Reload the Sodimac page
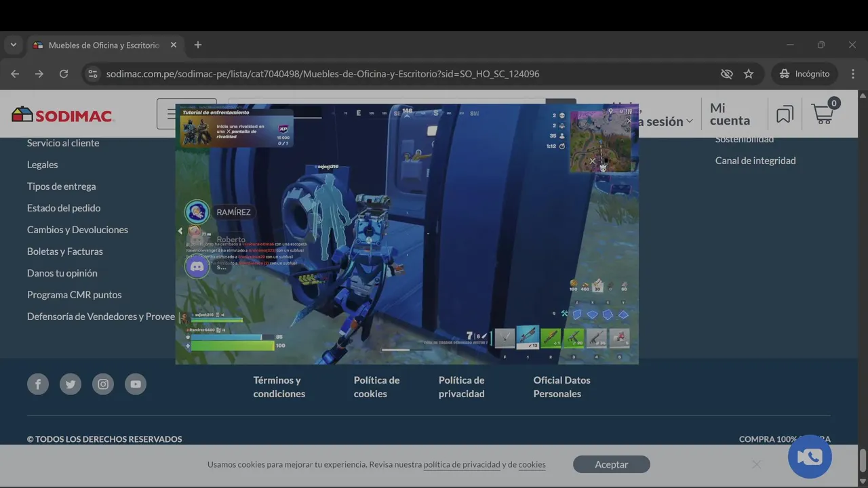This screenshot has height=488, width=868. [x=64, y=74]
